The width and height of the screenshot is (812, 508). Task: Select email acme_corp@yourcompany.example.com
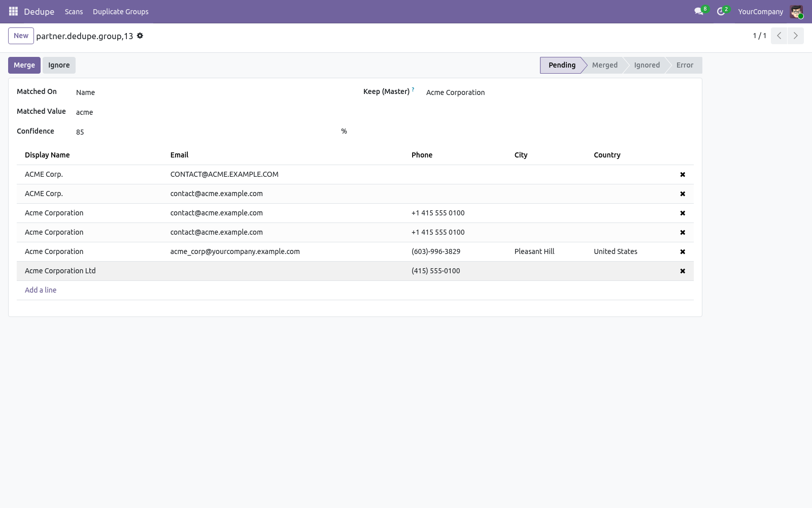[235, 251]
